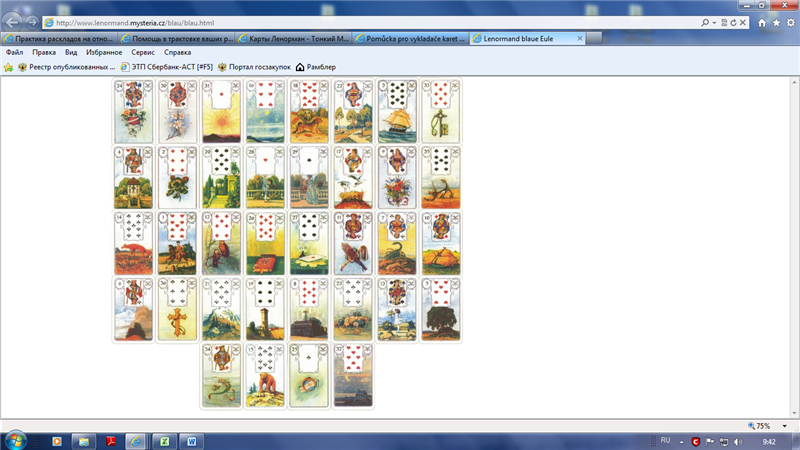The width and height of the screenshot is (800, 450).
Task: Select card 28 Gentleman
Action: click(265, 177)
